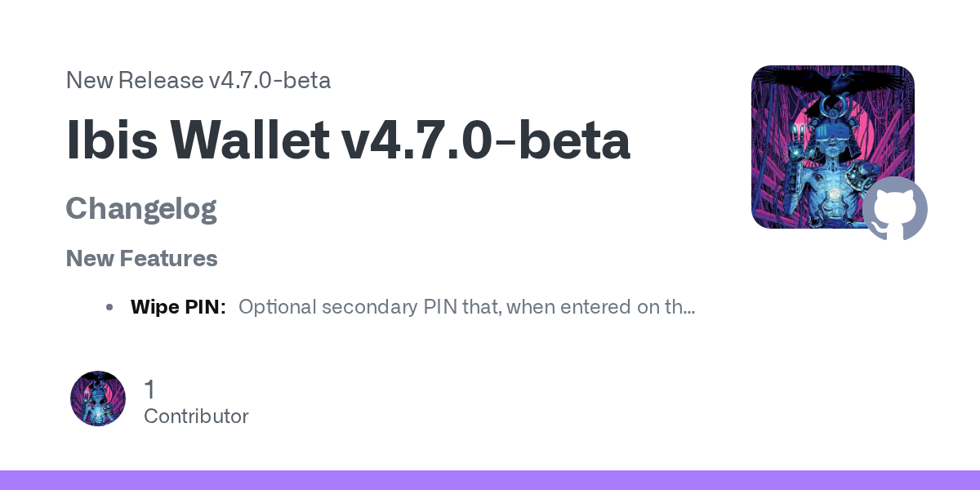Click the bold 'Wipe PIN' text
The image size is (980, 490).
(178, 307)
